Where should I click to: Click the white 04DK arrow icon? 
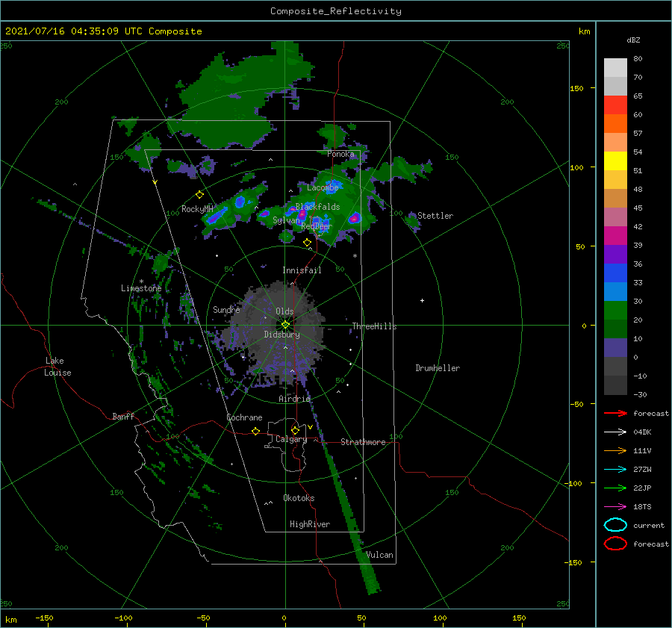pos(615,432)
